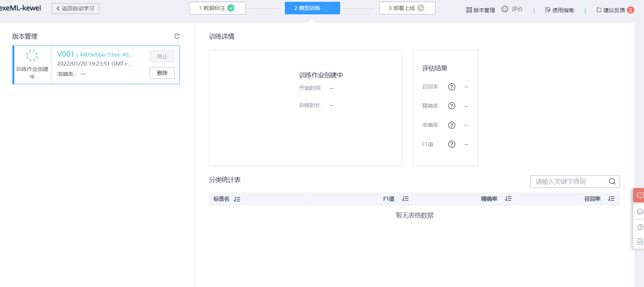The height and width of the screenshot is (287, 644).
Task: Click the smiley face side panel icon
Action: 640,212
